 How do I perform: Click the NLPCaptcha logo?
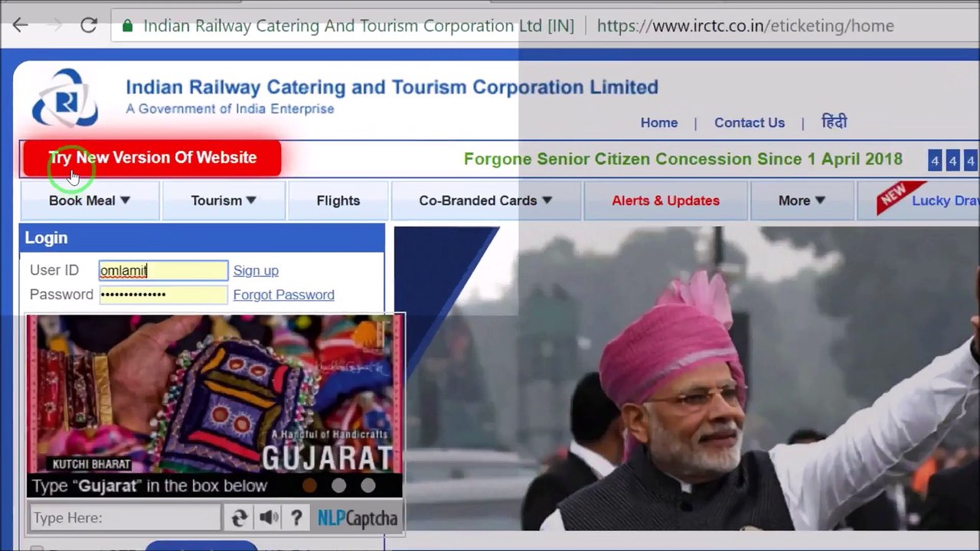pos(358,518)
